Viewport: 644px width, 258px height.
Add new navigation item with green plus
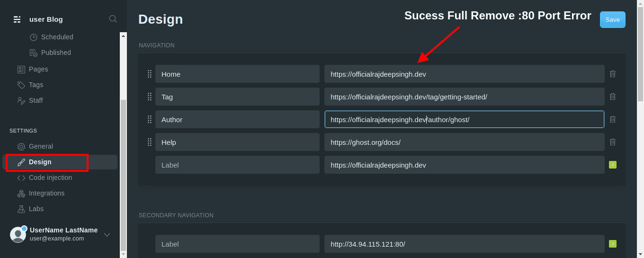tap(613, 165)
